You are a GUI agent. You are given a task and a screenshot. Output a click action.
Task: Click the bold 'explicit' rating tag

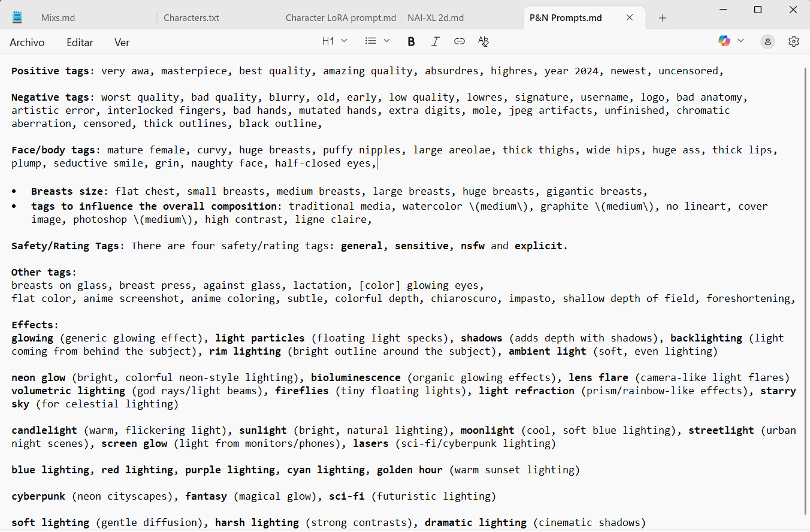tap(539, 246)
